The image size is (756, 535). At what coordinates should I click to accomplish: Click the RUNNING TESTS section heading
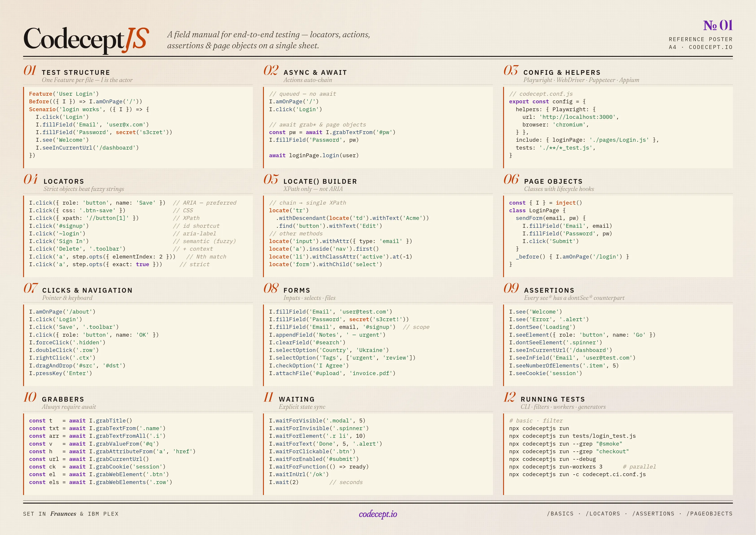tap(553, 399)
